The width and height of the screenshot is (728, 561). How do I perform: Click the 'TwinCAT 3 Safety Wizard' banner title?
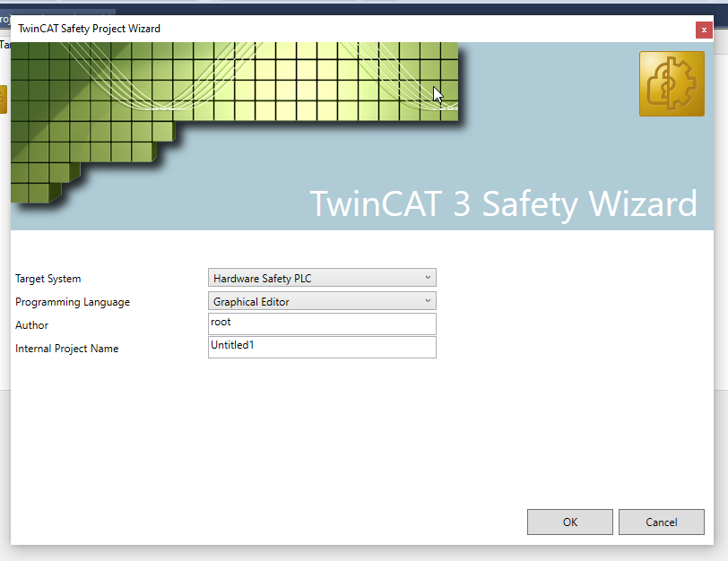tap(504, 204)
